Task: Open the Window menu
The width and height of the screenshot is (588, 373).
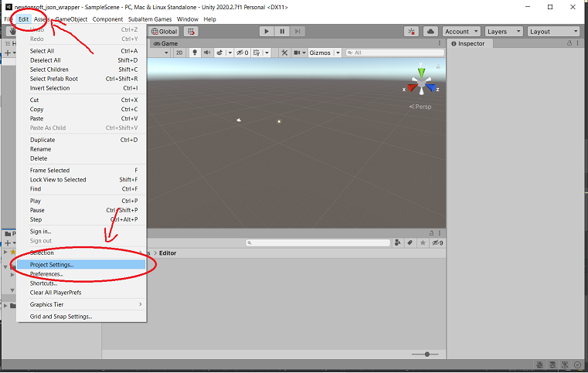Action: (188, 19)
